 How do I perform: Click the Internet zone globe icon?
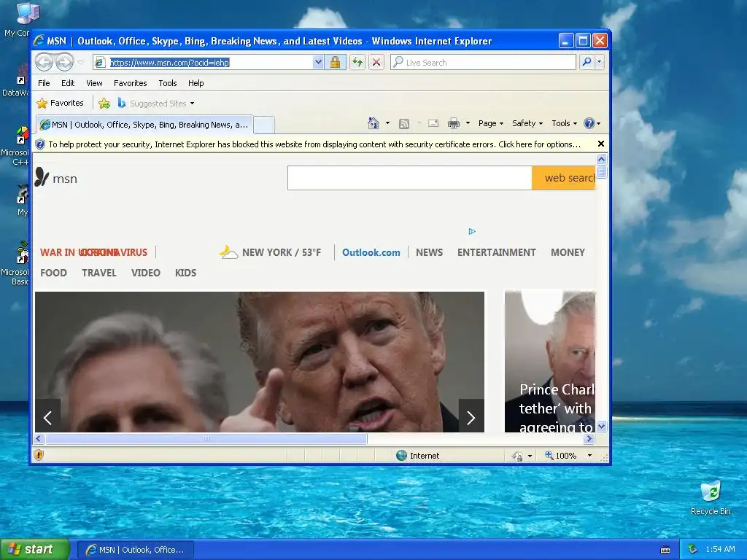coord(402,455)
